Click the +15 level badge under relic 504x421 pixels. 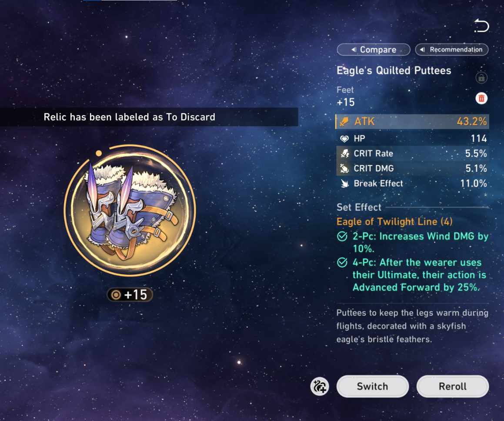coord(130,295)
